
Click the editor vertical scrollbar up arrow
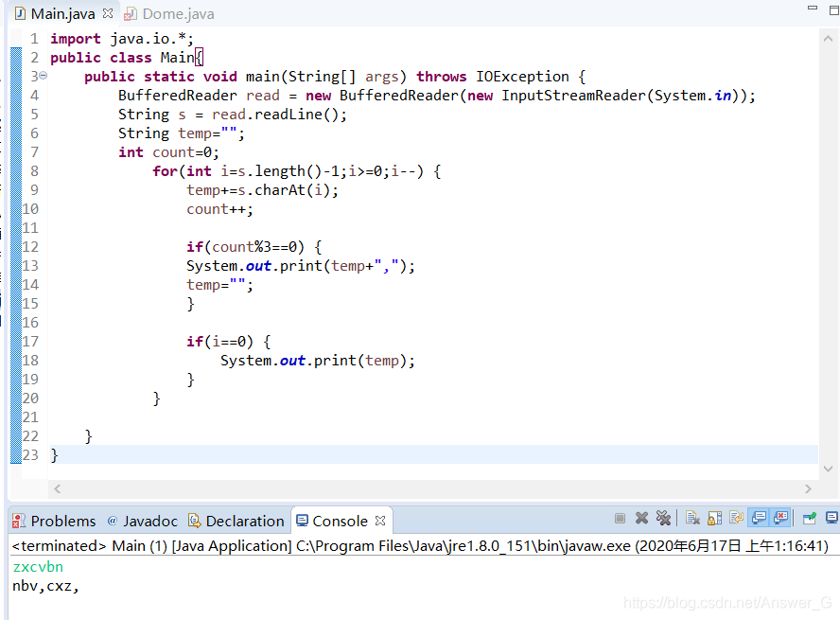click(828, 39)
